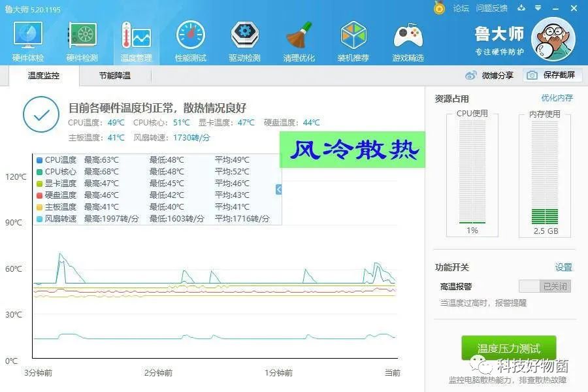
Task: Click the 保存截屏 save screenshot button
Action: (552, 75)
